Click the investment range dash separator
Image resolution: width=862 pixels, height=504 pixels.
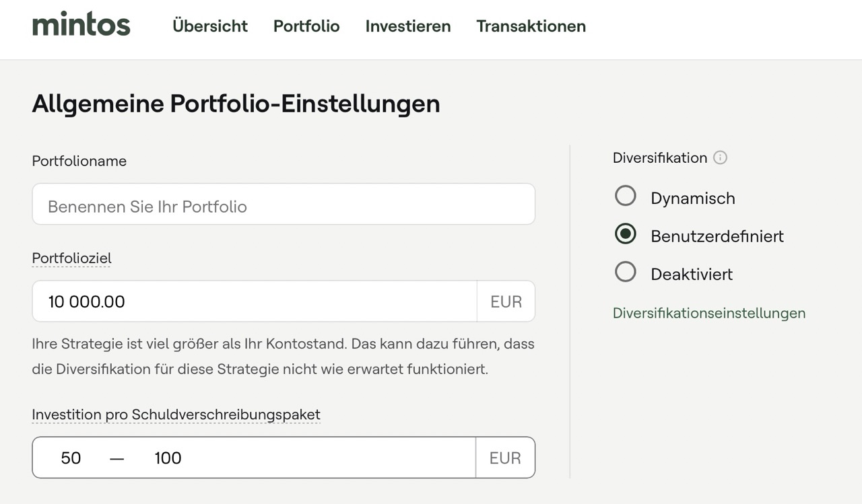coord(117,458)
